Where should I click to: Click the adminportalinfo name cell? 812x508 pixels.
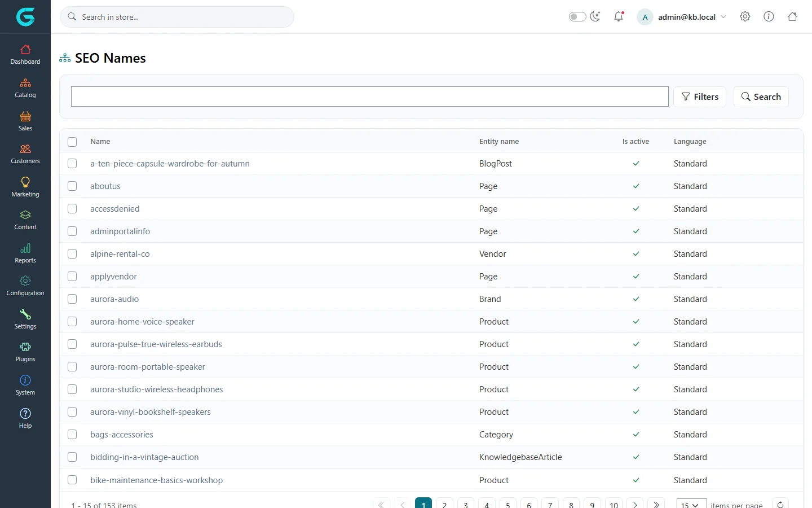pos(120,231)
